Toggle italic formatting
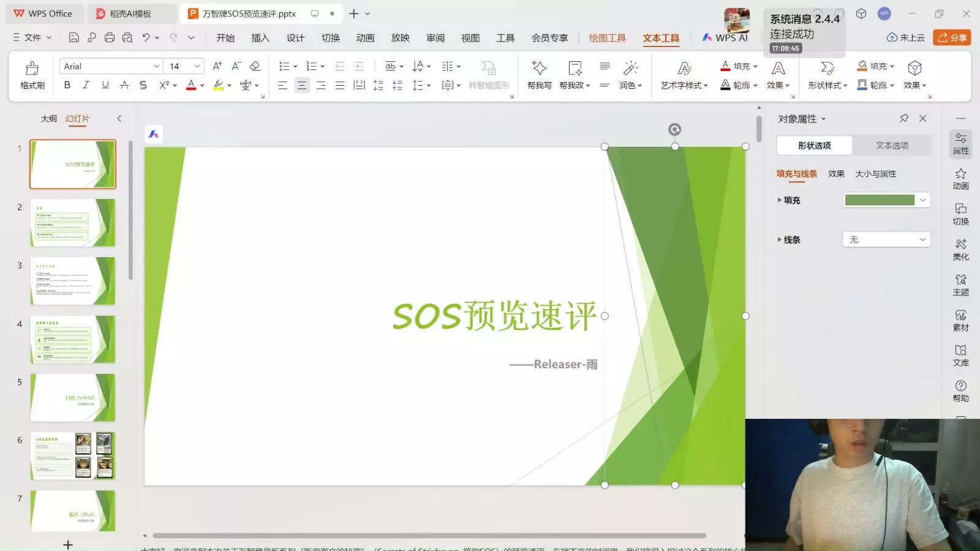 pos(86,85)
